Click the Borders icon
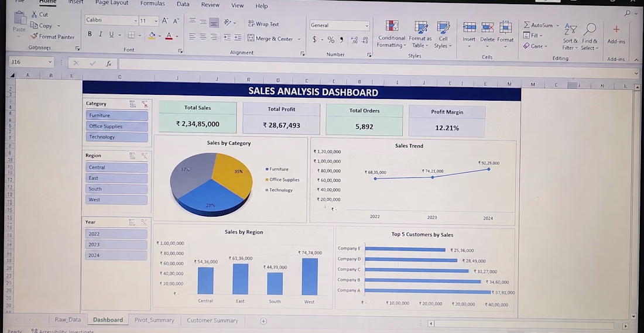The height and width of the screenshot is (333, 644). 131,35
